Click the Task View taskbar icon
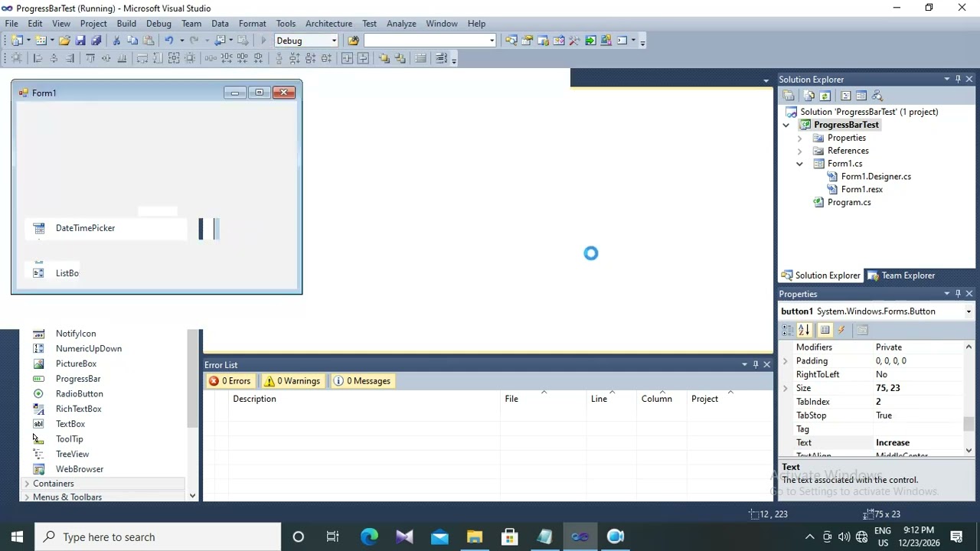Screen dimensions: 980x551 [333, 536]
